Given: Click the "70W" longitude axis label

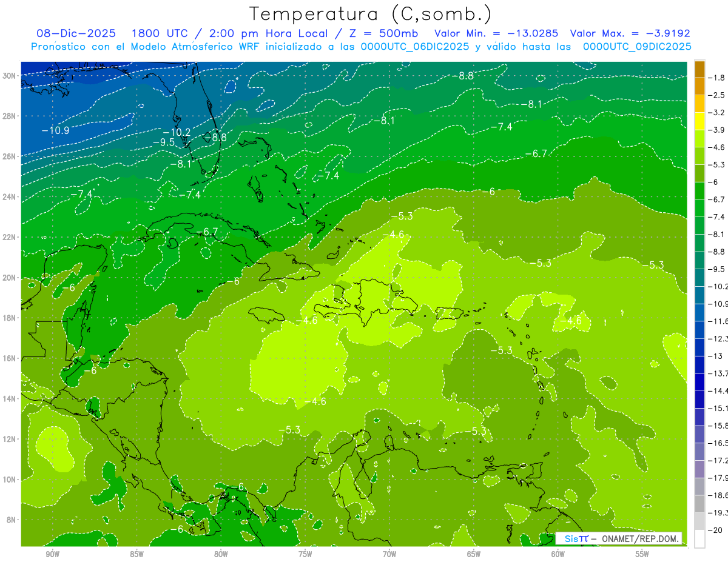Looking at the screenshot, I should pos(389,554).
